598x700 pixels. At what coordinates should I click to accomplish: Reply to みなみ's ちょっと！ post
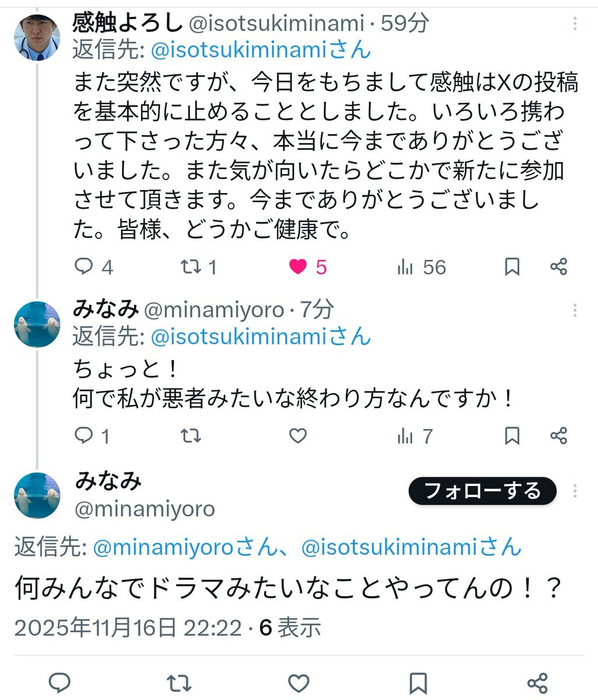click(x=85, y=435)
